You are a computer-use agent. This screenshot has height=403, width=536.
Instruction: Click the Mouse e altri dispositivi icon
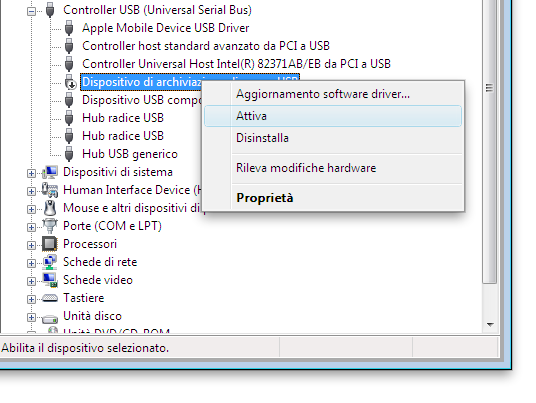coord(50,208)
